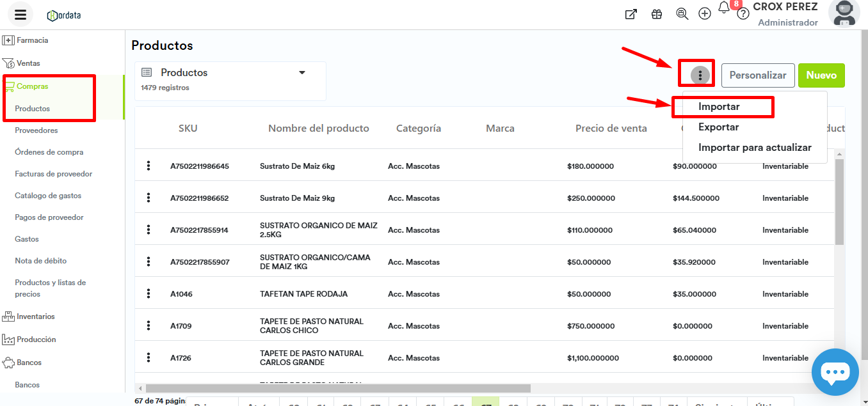Choose Importar from the options menu
The height and width of the screenshot is (406, 868).
point(719,107)
